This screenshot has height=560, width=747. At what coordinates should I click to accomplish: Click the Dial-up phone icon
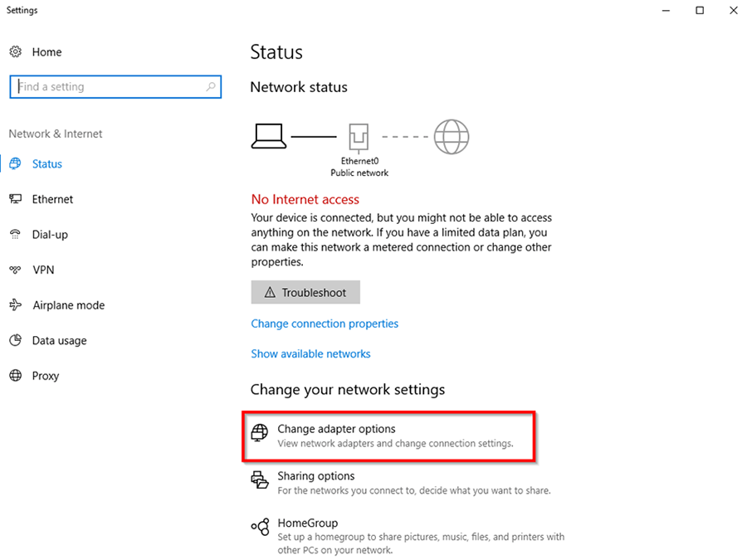(x=15, y=234)
